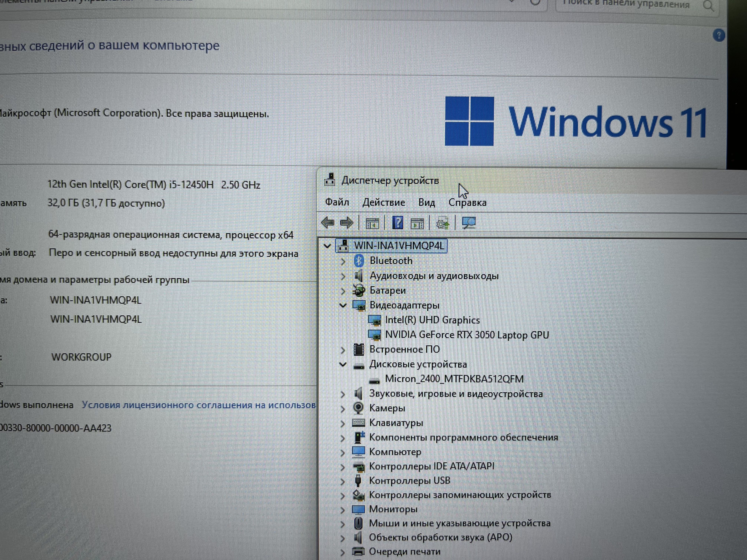Collapse the Видеоадаптеры category
747x560 pixels.
[343, 306]
